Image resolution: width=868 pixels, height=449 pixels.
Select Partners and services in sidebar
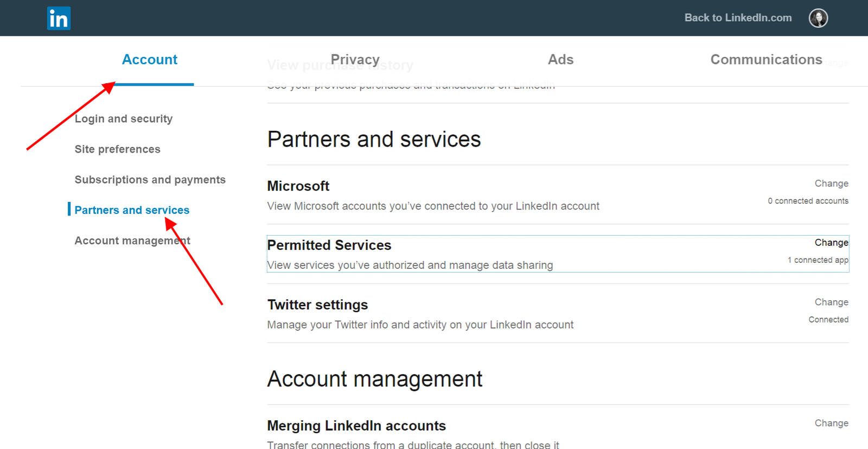tap(132, 210)
